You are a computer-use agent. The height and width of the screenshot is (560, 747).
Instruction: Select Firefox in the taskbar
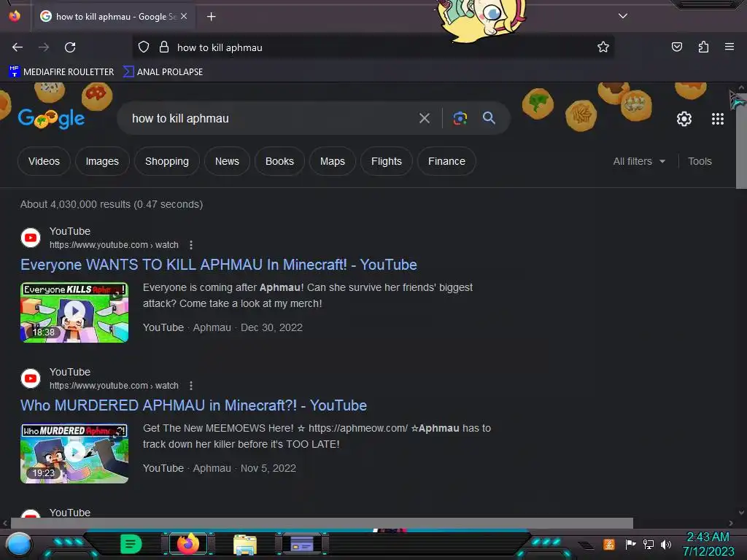pos(187,544)
